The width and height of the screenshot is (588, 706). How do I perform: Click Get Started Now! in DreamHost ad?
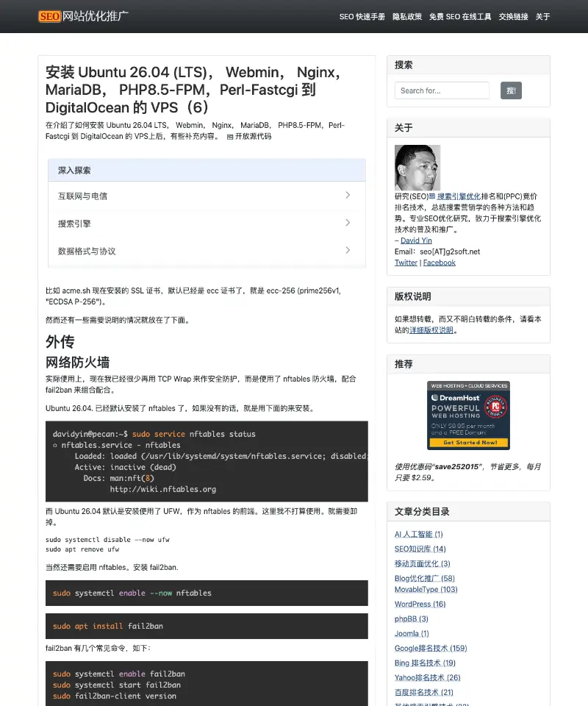click(470, 443)
